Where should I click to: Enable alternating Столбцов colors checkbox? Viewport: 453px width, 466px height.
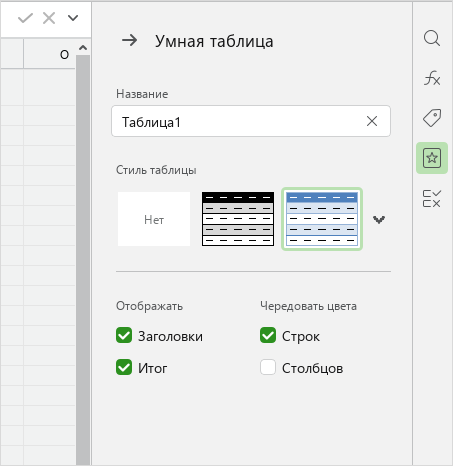[x=268, y=367]
